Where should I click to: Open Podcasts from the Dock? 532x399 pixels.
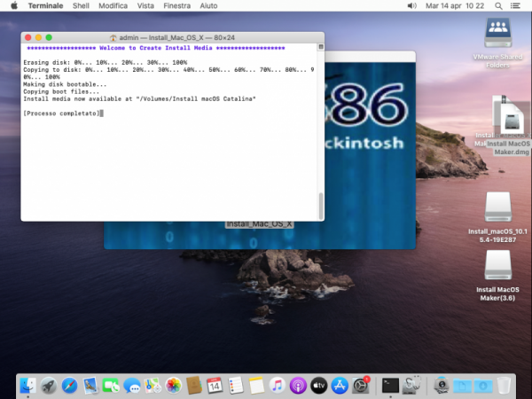(x=298, y=386)
